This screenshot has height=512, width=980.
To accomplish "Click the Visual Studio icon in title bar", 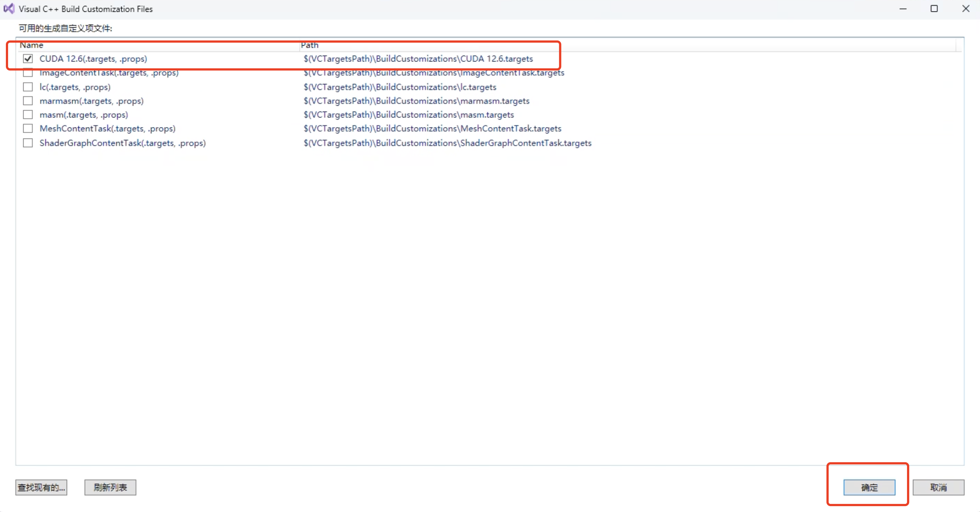I will [x=9, y=9].
